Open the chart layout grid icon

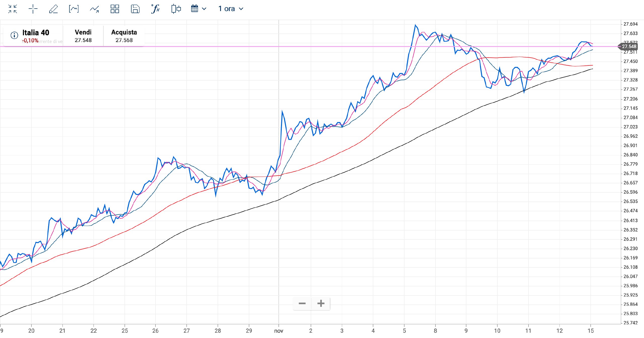115,9
